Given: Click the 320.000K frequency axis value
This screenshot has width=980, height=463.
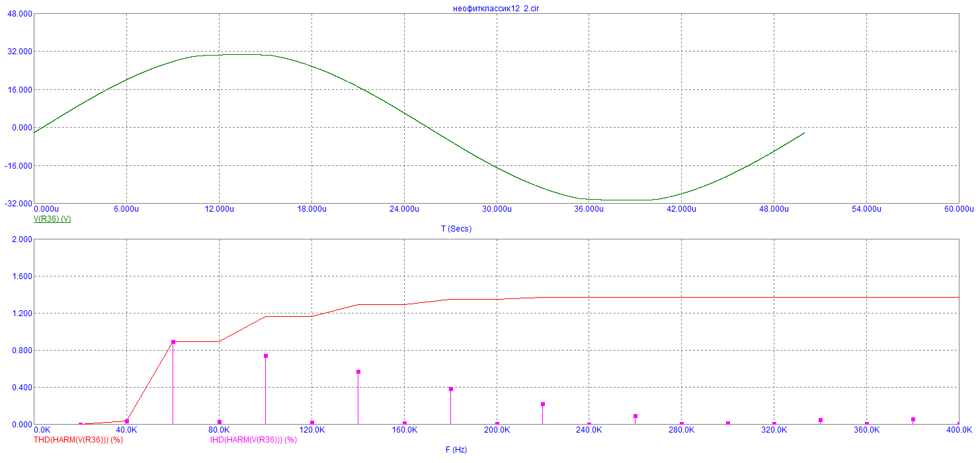Looking at the screenshot, I should click(774, 430).
